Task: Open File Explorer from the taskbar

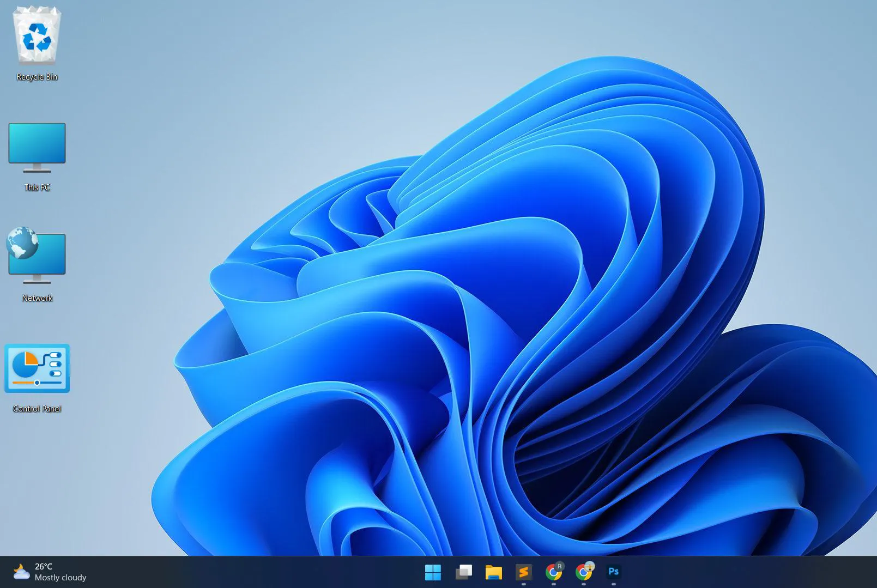Action: [493, 573]
